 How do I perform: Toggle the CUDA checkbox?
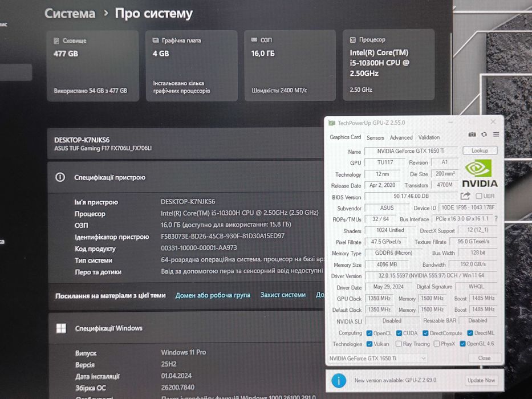(x=399, y=333)
